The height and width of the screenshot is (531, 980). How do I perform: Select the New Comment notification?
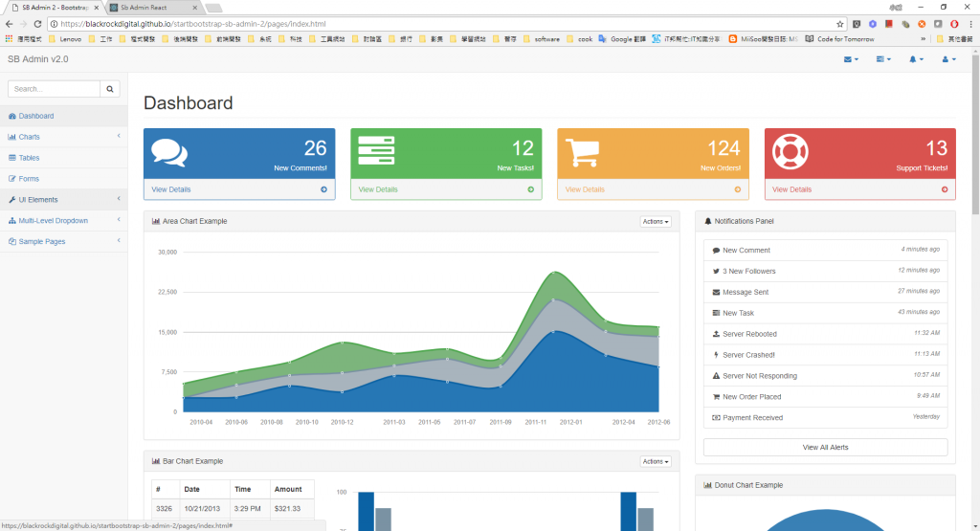click(x=825, y=250)
